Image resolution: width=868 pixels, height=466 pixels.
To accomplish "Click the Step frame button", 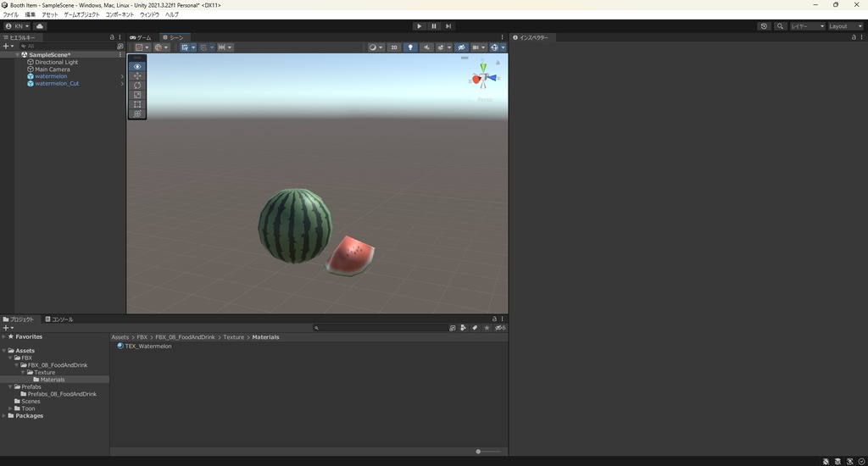I will [x=448, y=26].
